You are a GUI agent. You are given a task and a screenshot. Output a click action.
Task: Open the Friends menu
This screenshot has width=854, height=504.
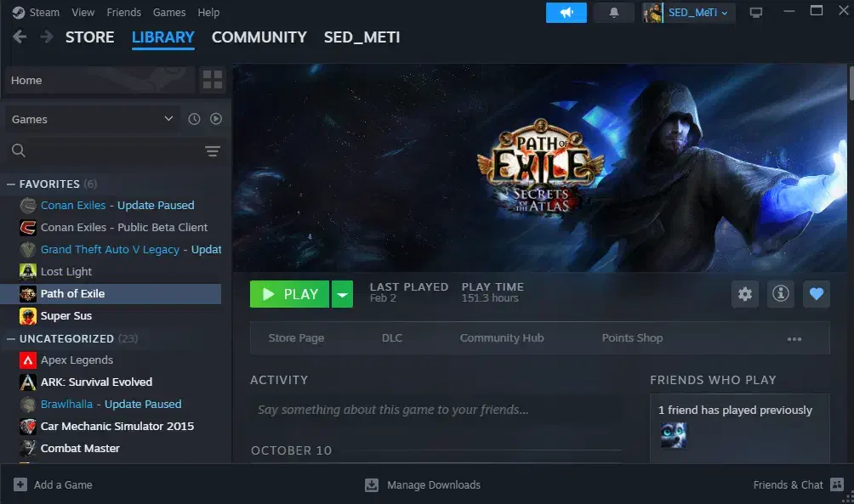(x=123, y=13)
